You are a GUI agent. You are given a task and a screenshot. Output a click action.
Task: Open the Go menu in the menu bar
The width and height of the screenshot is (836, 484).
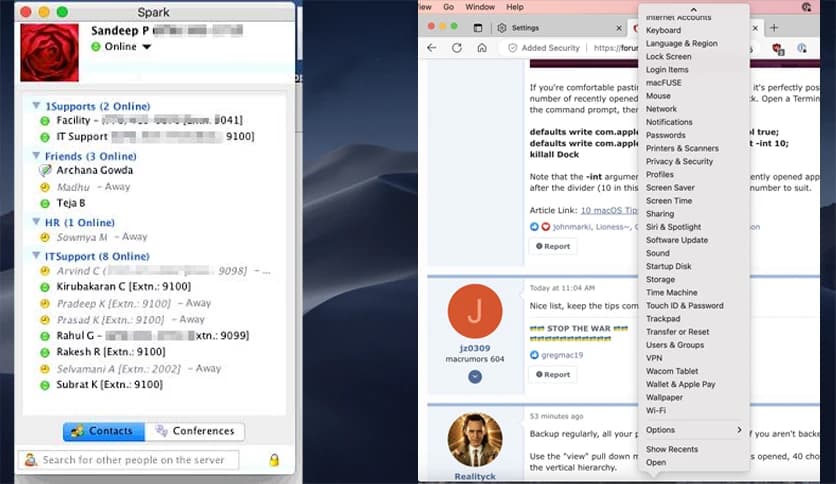point(448,7)
